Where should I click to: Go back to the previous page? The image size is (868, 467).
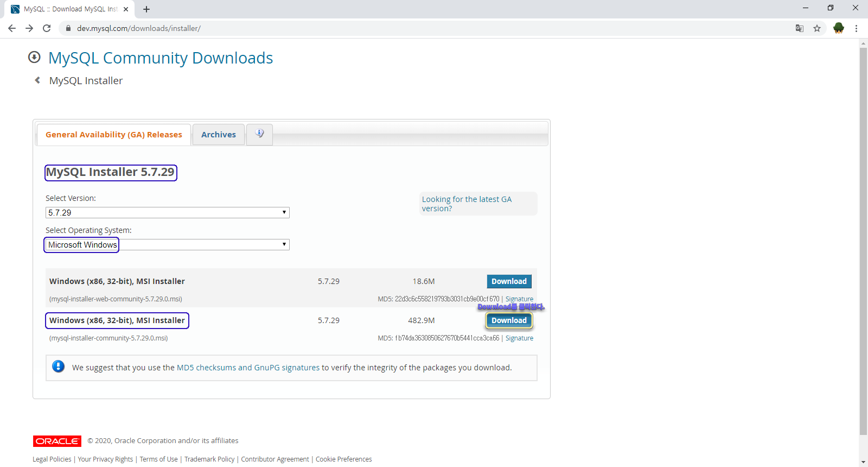tap(12, 28)
